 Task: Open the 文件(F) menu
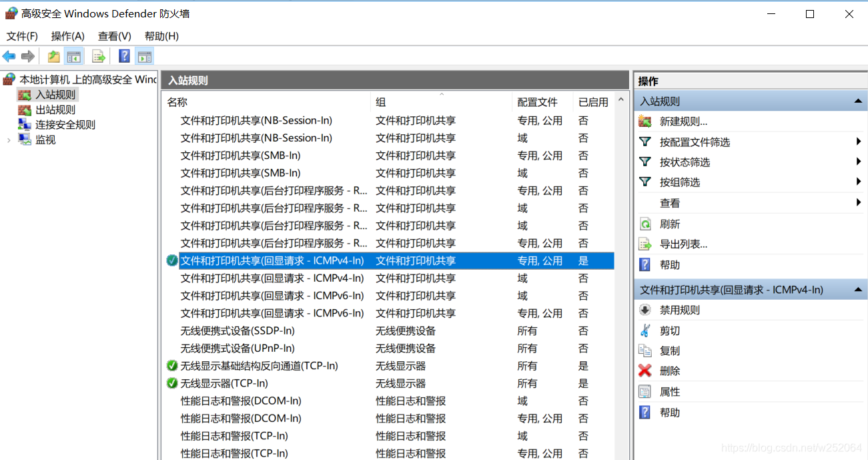(23, 36)
